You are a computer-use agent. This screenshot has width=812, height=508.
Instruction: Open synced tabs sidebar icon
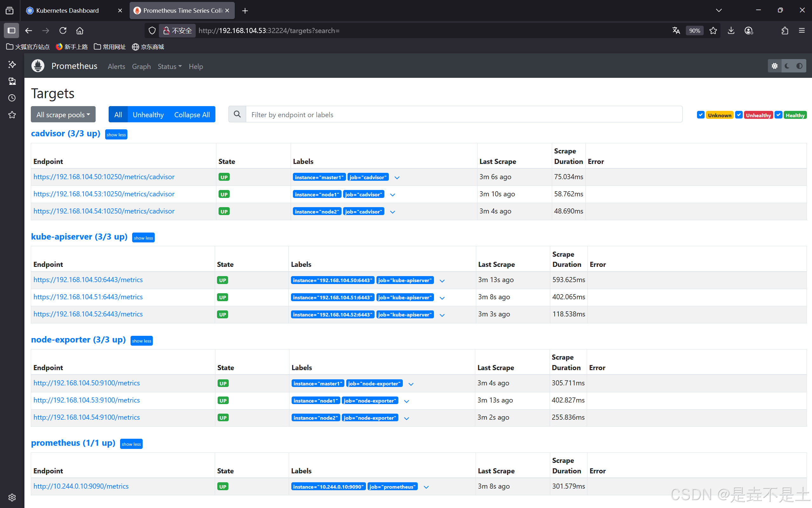12,81
